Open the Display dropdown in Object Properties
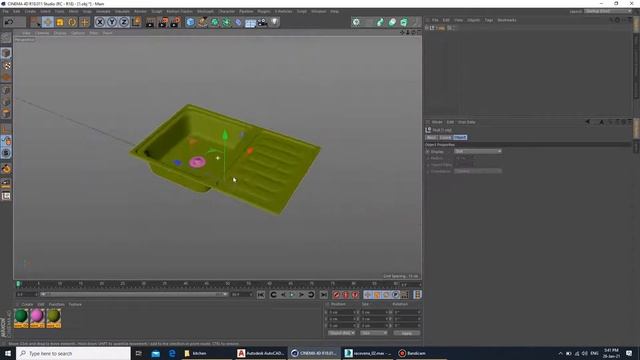The height and width of the screenshot is (360, 640). point(478,151)
